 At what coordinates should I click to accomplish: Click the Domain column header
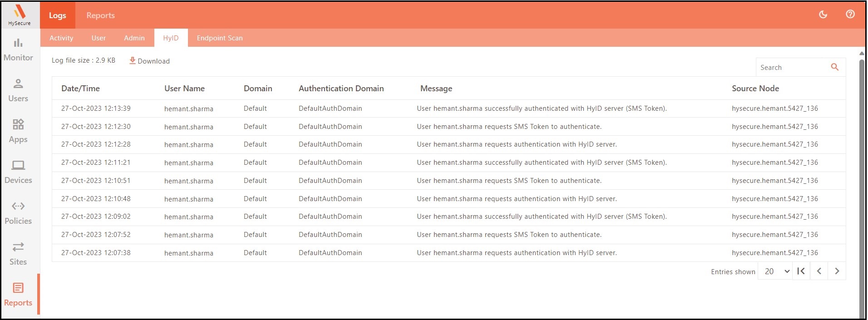258,89
